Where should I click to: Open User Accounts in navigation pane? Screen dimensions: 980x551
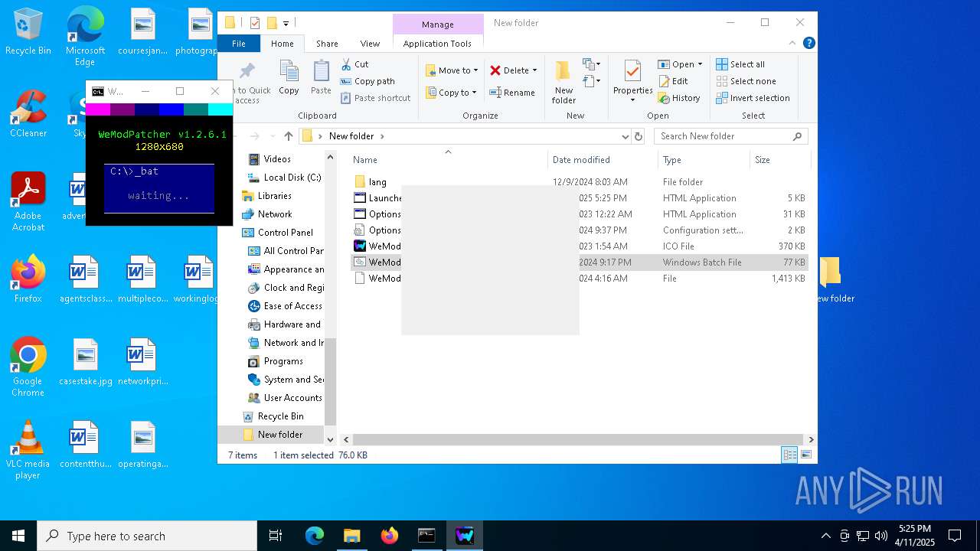[292, 398]
